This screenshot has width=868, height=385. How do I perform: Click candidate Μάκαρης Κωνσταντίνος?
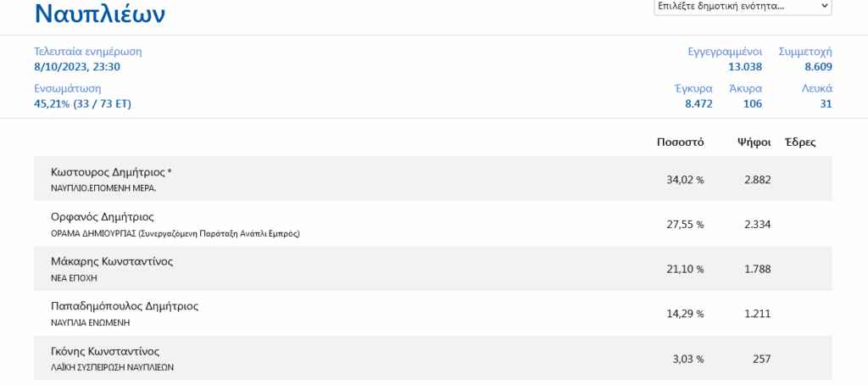(112, 261)
